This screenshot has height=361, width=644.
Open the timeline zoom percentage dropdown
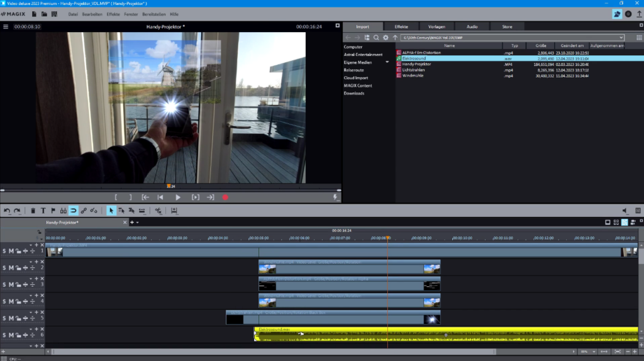tap(594, 352)
